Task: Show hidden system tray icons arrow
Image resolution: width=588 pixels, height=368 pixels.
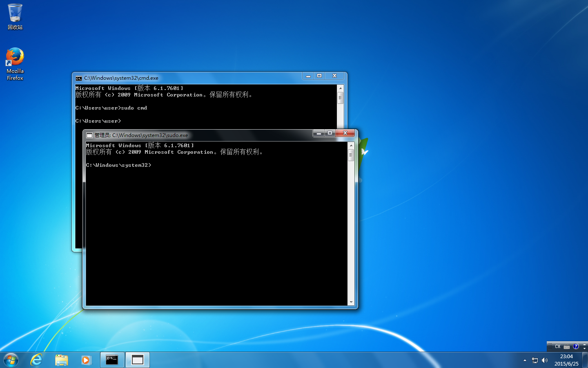Action: (525, 360)
